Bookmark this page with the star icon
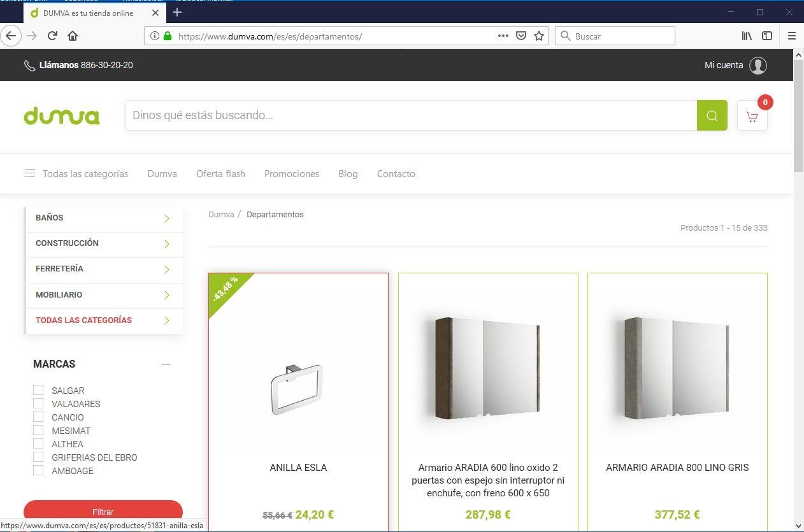Viewport: 804px width, 532px height. pyautogui.click(x=539, y=36)
